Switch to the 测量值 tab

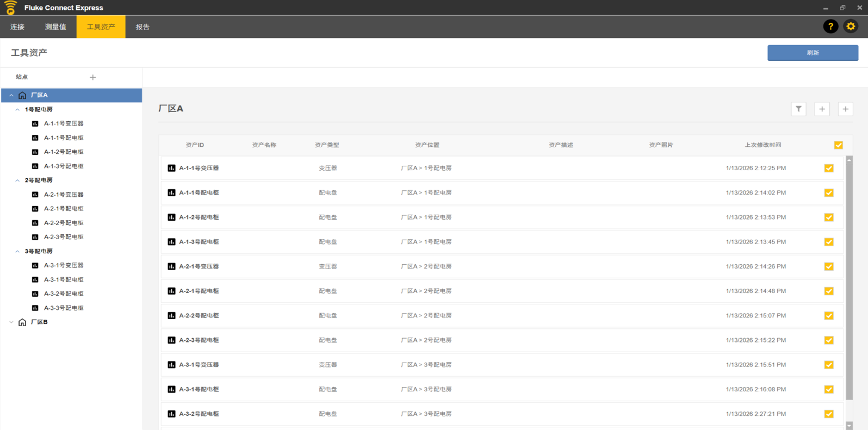55,27
